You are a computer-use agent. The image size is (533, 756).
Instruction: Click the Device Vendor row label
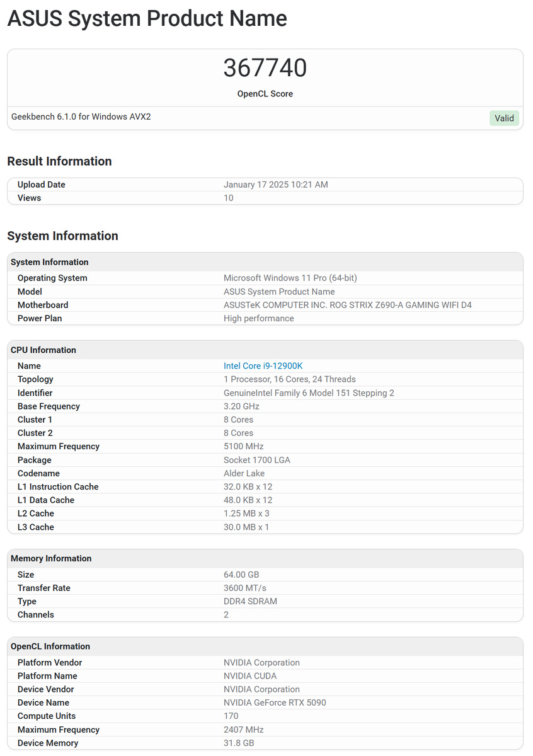point(46,689)
